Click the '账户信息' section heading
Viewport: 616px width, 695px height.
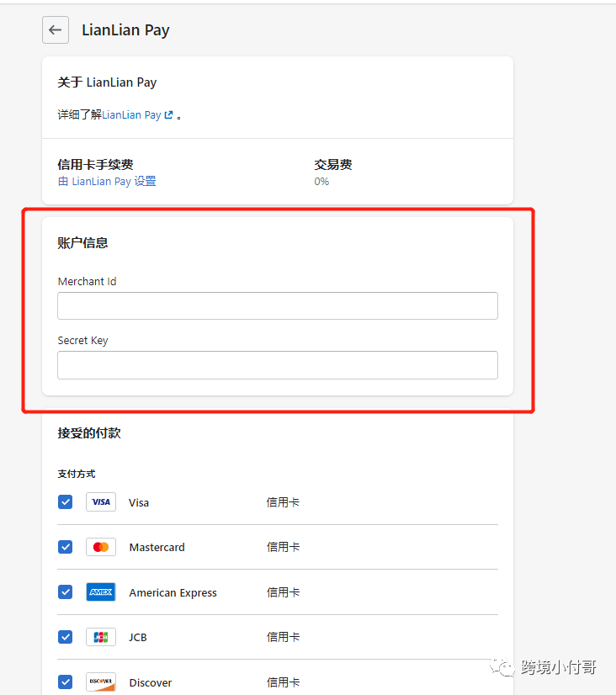point(82,243)
